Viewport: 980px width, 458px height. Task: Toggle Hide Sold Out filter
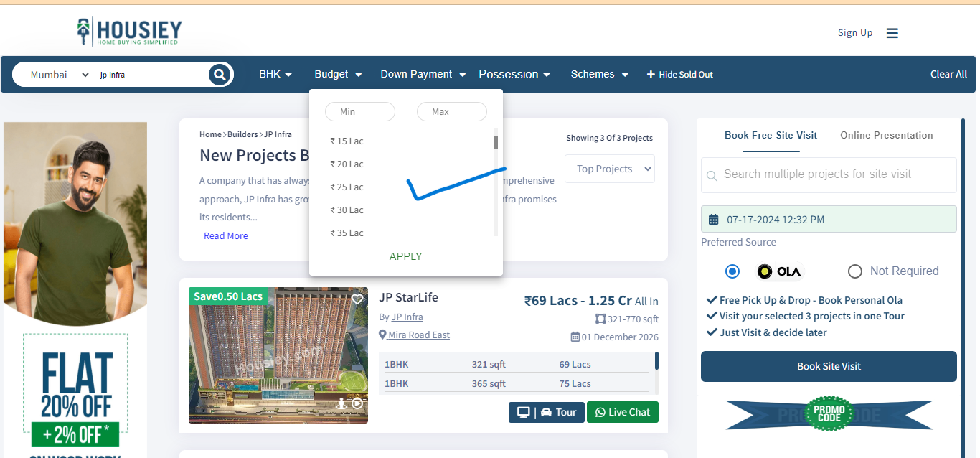click(679, 75)
